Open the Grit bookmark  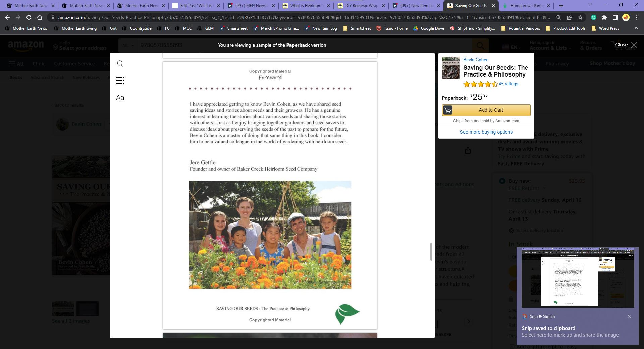[110, 28]
